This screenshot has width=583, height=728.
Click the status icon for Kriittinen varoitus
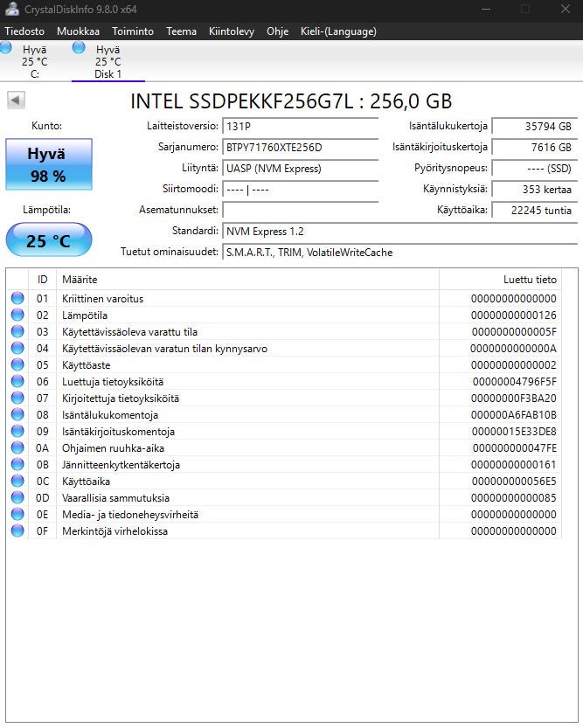pyautogui.click(x=17, y=298)
